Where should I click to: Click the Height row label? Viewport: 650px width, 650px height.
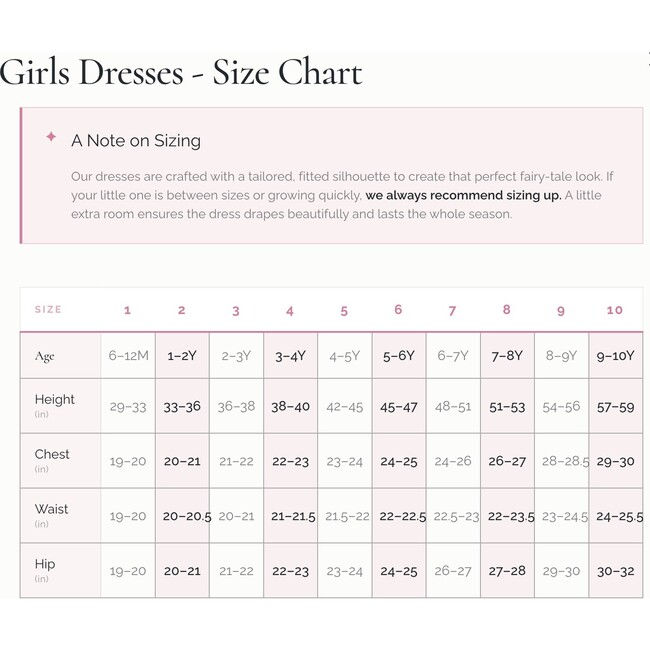(55, 400)
